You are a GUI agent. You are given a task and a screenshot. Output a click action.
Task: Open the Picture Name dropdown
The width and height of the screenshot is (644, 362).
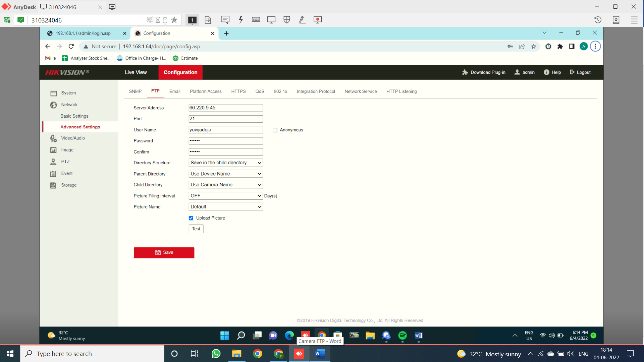pos(225,207)
